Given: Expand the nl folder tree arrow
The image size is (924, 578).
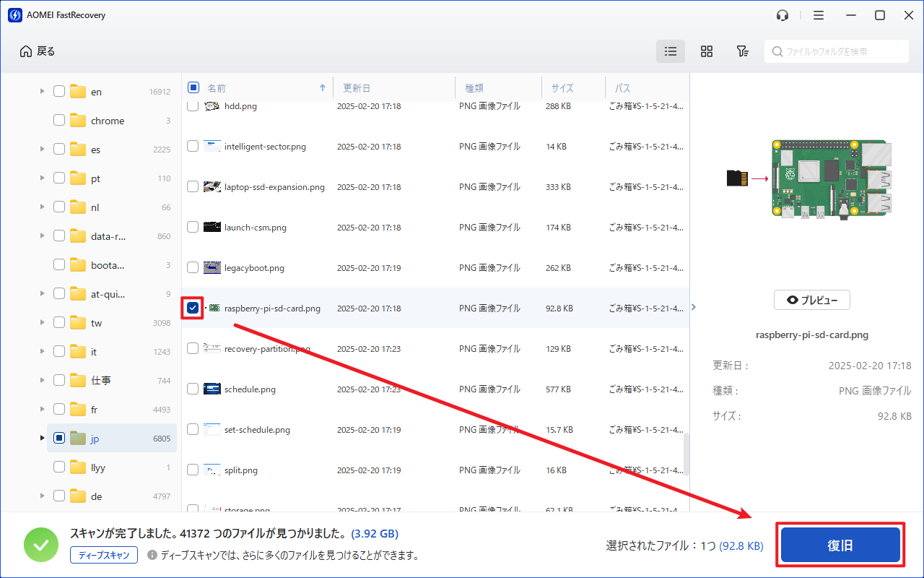Looking at the screenshot, I should [43, 207].
